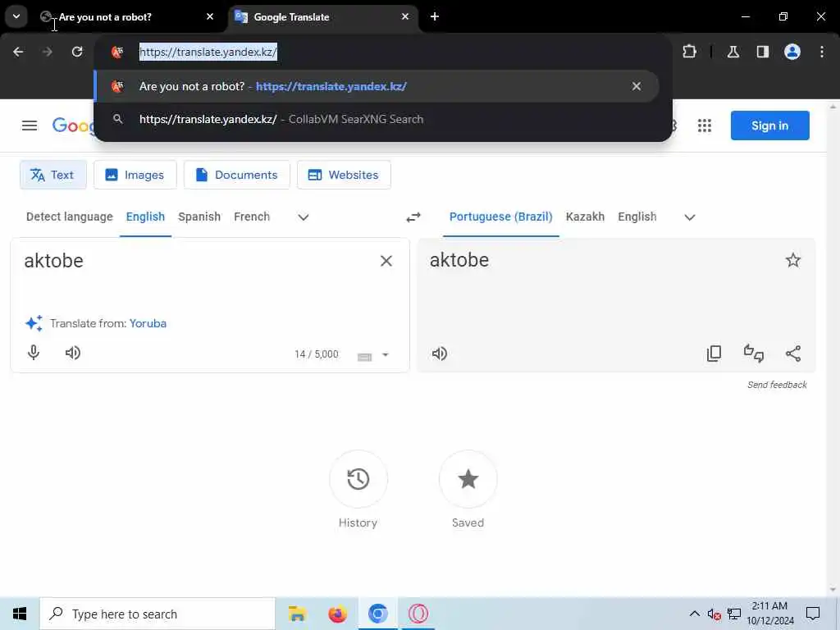Open the browser extensions puzzle icon
The image size is (840, 630).
pos(689,52)
